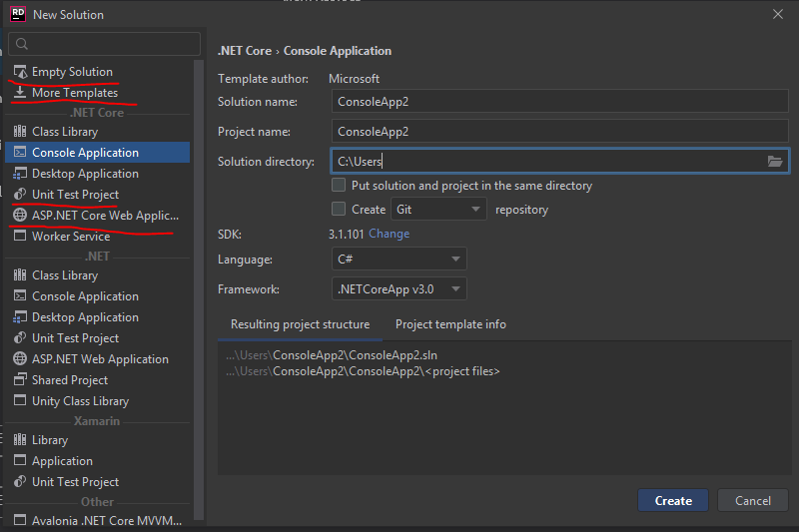Click the folder browse icon in Solution directory
This screenshot has width=799, height=532.
[775, 161]
